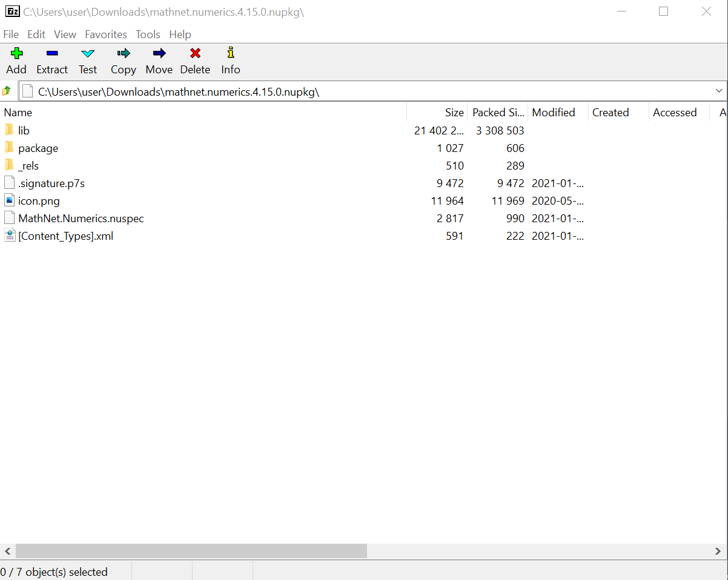Click the Extract toolbar icon

pyautogui.click(x=52, y=53)
